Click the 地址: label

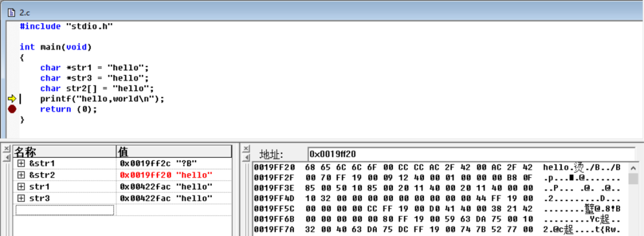coord(272,155)
